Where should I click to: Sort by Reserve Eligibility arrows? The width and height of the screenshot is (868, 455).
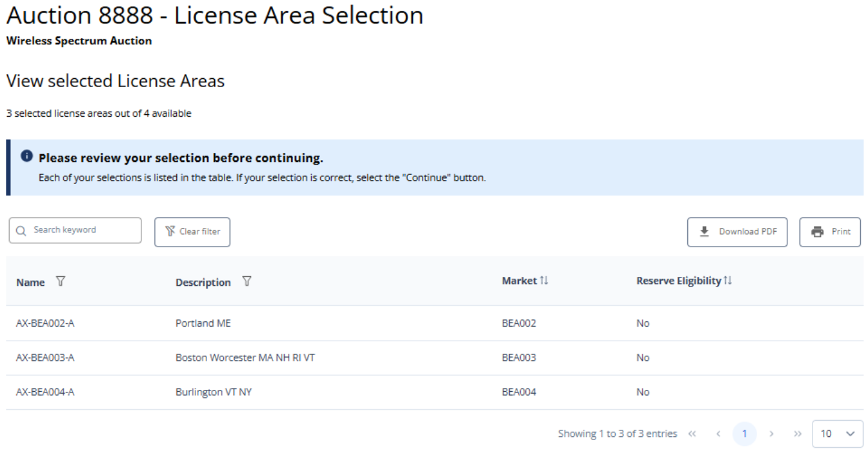click(728, 281)
